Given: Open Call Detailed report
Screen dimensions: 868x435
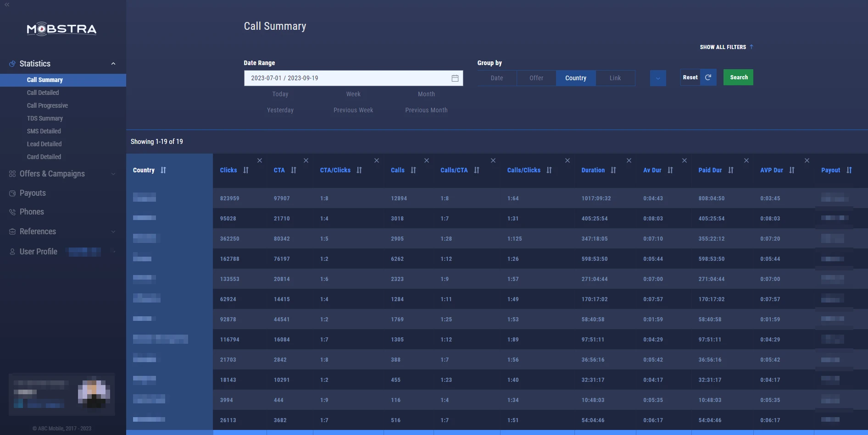Looking at the screenshot, I should [43, 93].
